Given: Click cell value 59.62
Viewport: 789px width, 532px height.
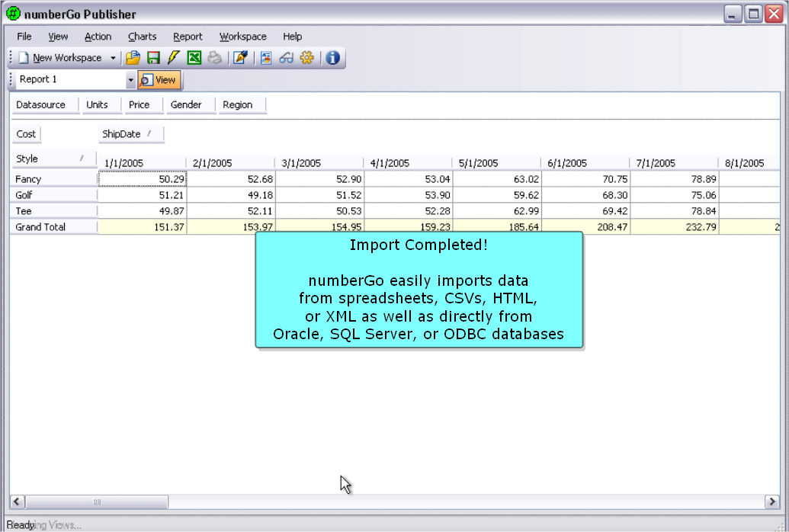Looking at the screenshot, I should (x=496, y=195).
